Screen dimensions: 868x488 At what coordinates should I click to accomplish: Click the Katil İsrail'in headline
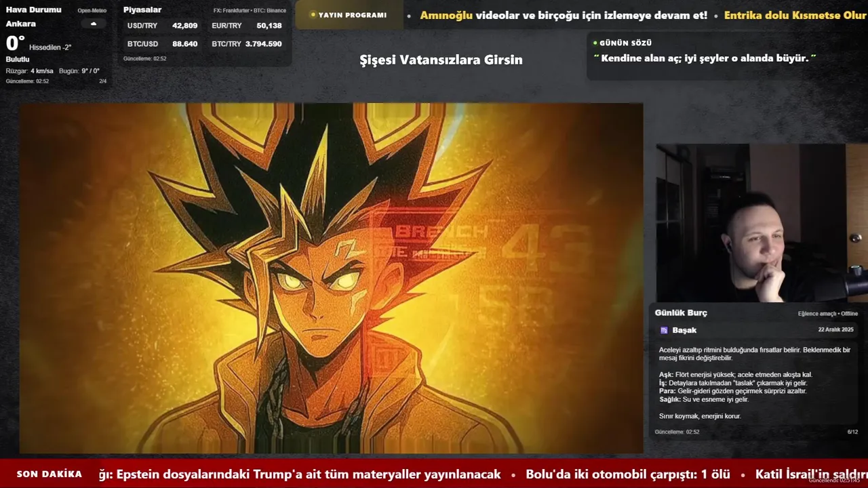point(812,474)
